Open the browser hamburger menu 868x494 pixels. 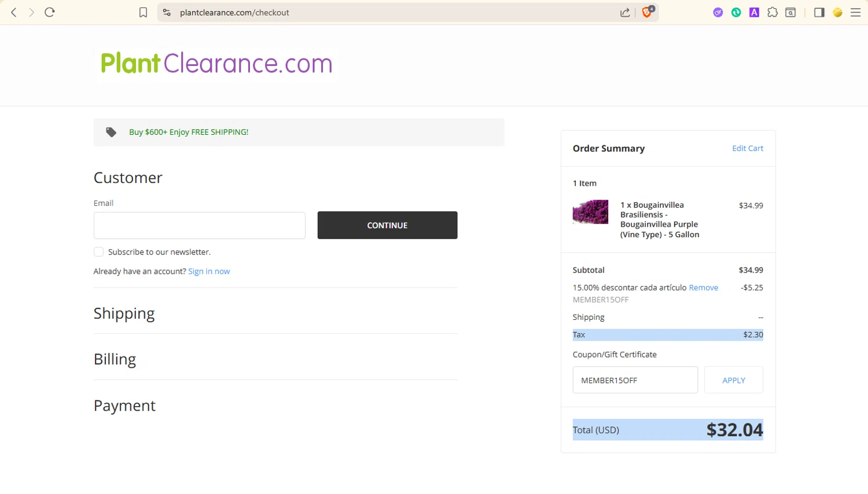tap(855, 12)
